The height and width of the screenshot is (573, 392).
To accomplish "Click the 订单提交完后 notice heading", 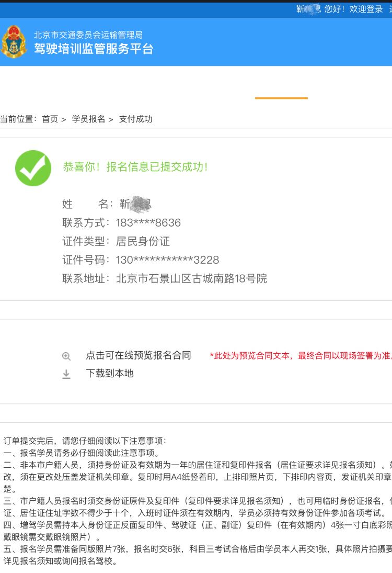I will pyautogui.click(x=85, y=441).
